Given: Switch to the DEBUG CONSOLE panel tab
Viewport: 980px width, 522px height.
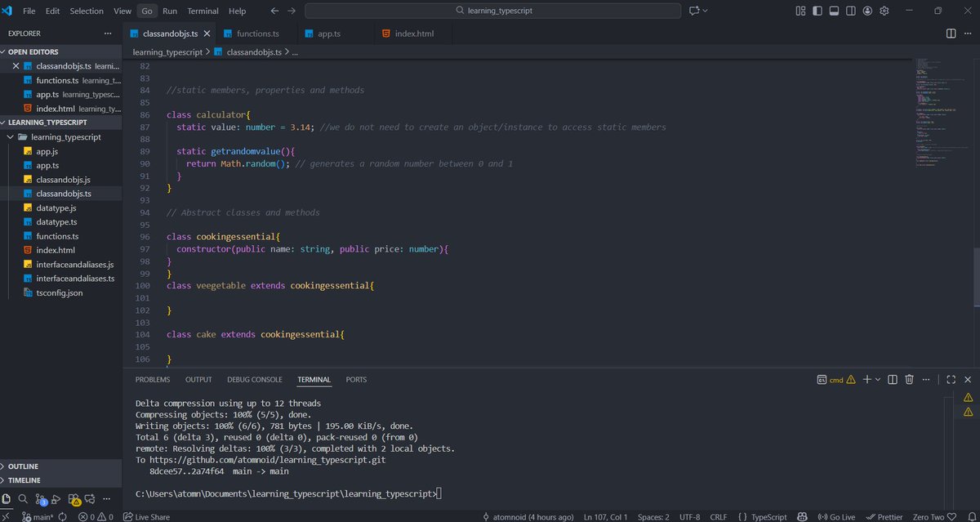Looking at the screenshot, I should pyautogui.click(x=254, y=379).
